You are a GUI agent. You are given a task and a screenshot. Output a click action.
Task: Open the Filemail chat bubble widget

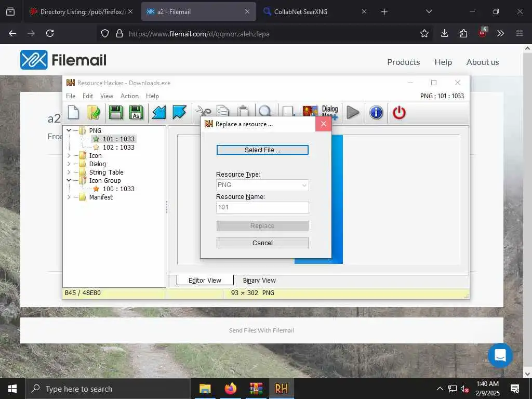pos(500,355)
